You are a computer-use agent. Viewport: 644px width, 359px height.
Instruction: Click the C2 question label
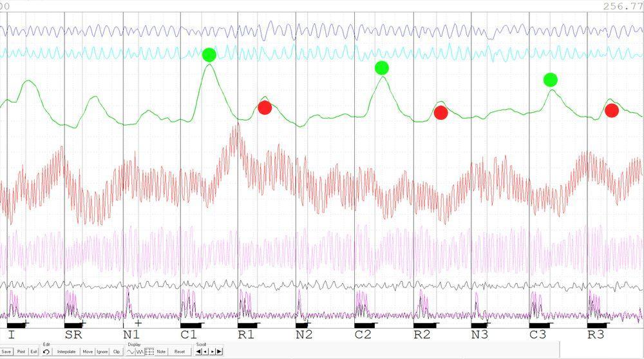[x=363, y=335]
